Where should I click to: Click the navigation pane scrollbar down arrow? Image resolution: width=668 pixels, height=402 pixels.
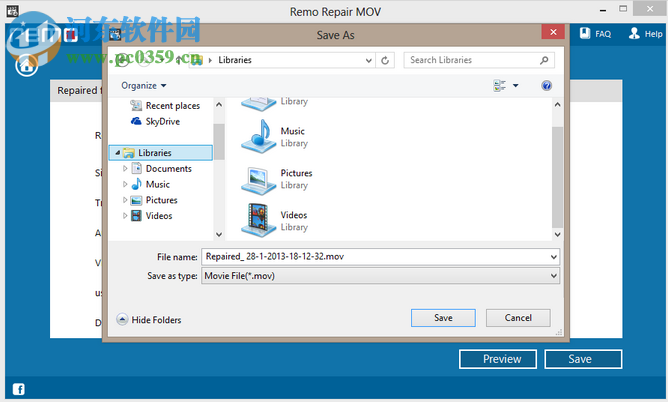click(x=219, y=234)
